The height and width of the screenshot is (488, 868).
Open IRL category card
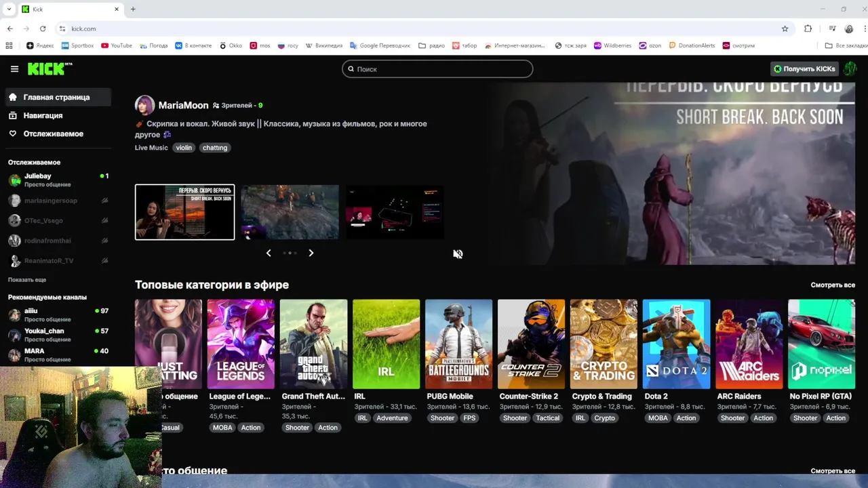(x=386, y=344)
